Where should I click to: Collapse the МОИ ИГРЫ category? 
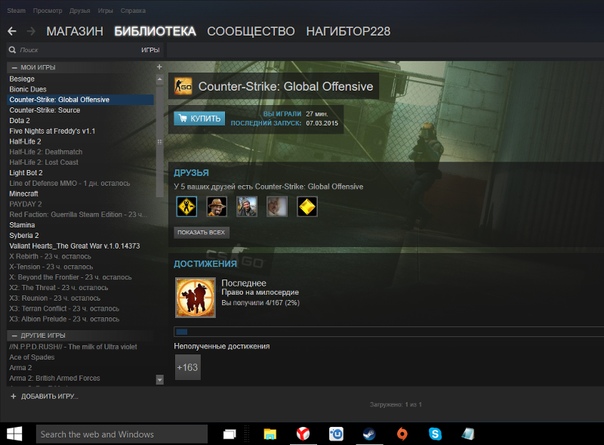(15, 67)
